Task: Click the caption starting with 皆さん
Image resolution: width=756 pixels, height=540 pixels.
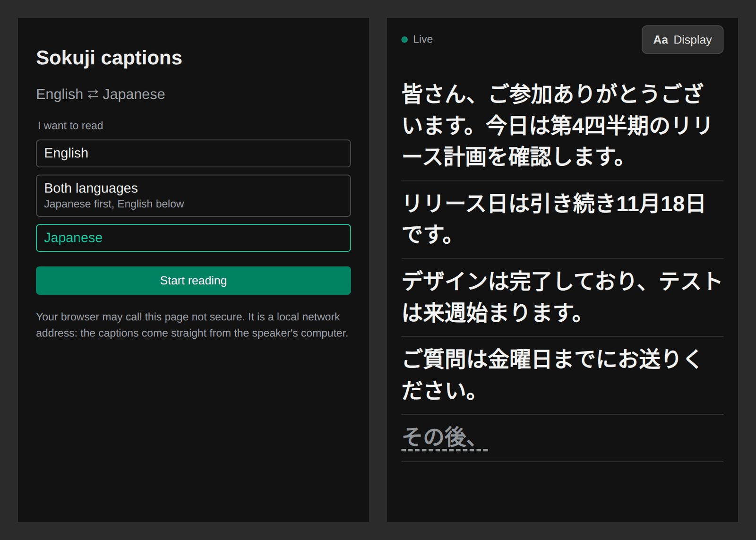Action: 562,125
